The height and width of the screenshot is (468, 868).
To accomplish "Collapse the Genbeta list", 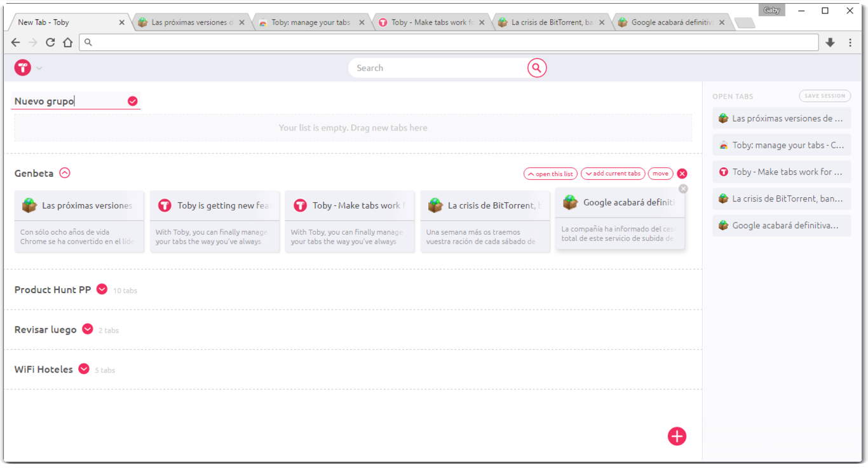I will tap(65, 173).
